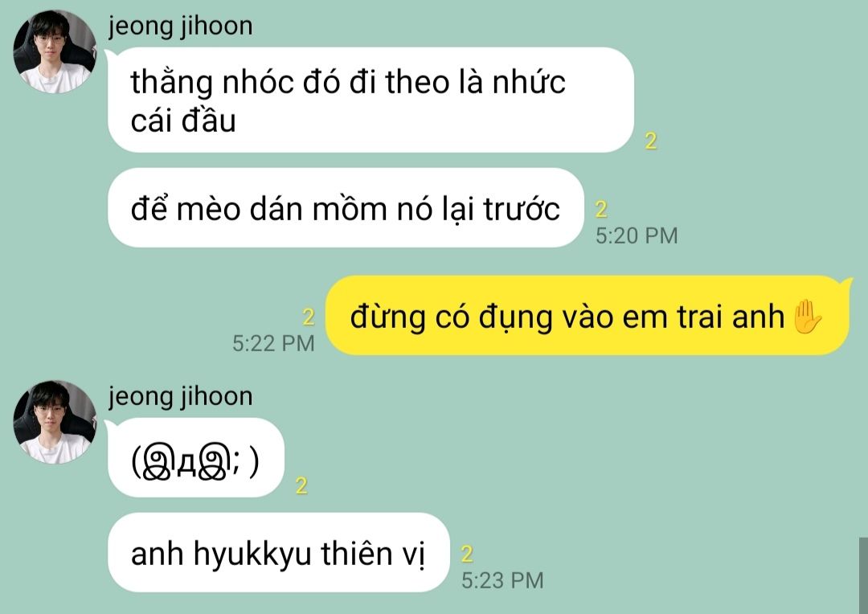Screen dimensions: 868x614
Task: Tap unread count beside kaomoji message
Action: click(x=301, y=485)
